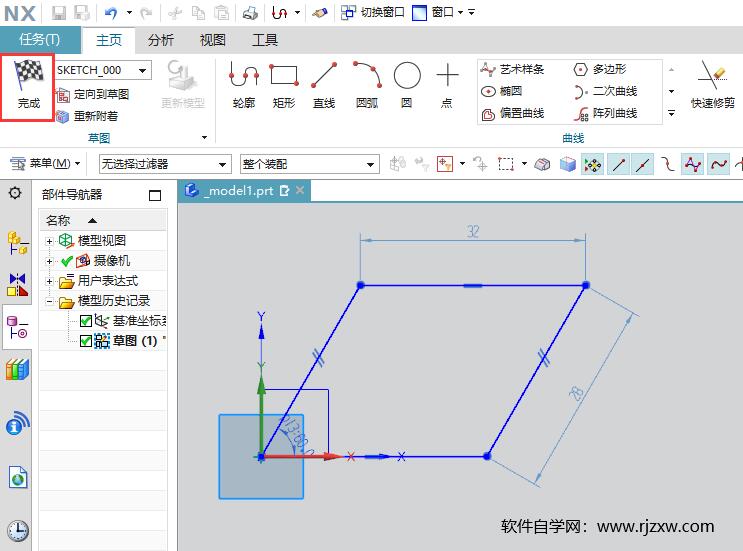Click Switch Window (切换窗口) button
The width and height of the screenshot is (743, 551).
pyautogui.click(x=373, y=12)
